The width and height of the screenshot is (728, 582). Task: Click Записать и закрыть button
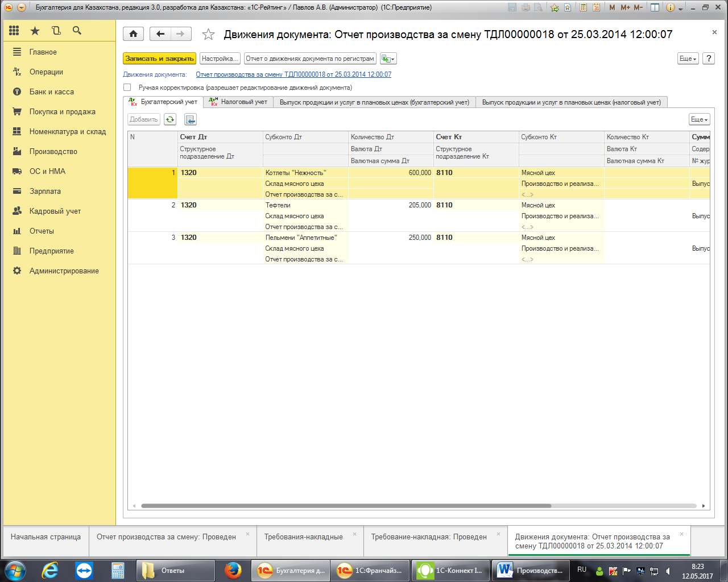[160, 59]
